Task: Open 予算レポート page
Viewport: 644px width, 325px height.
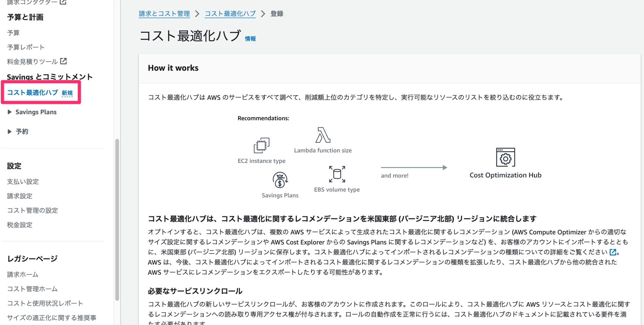Action: (x=25, y=47)
